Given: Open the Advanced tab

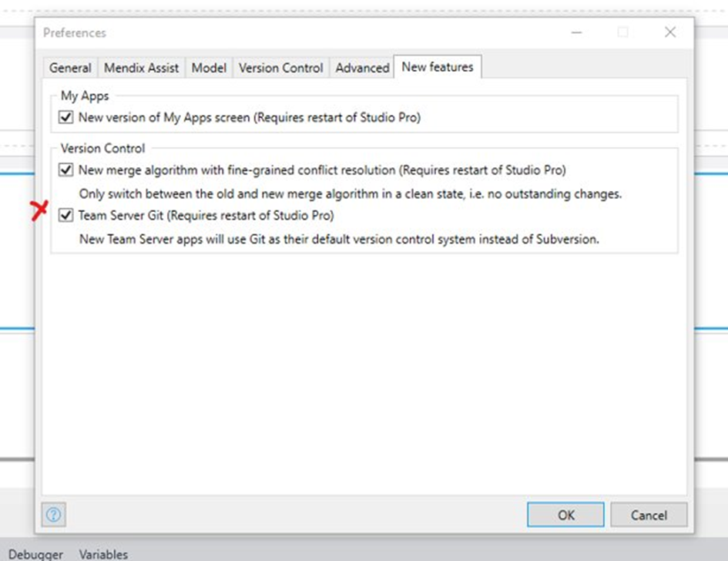Looking at the screenshot, I should [x=362, y=68].
